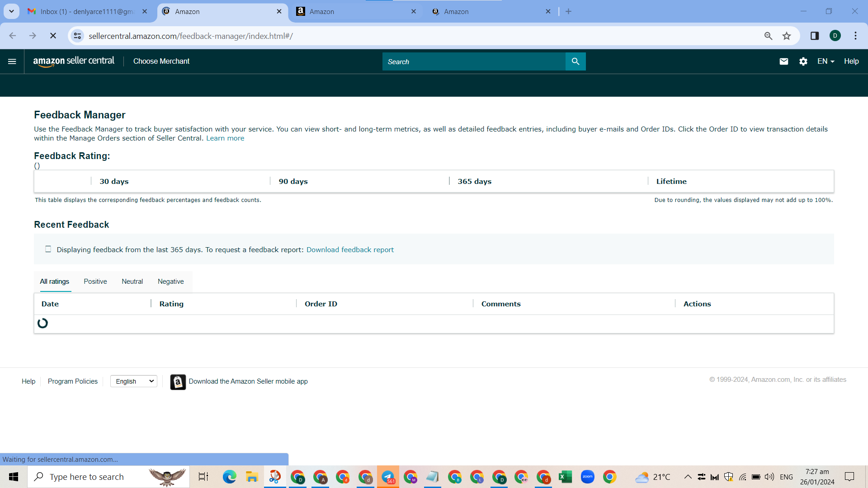Click the address bar URL
This screenshot has width=868, height=488.
(x=191, y=36)
